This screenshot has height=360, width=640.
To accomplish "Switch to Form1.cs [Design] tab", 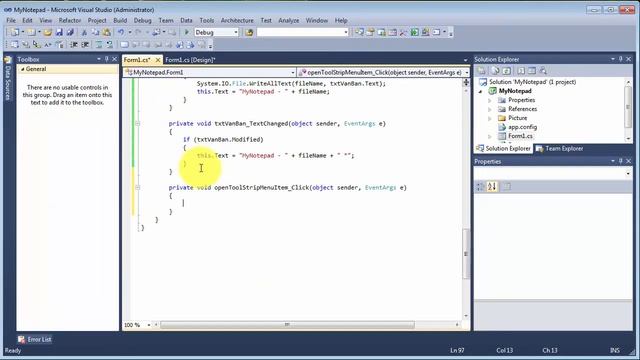I will [x=190, y=60].
